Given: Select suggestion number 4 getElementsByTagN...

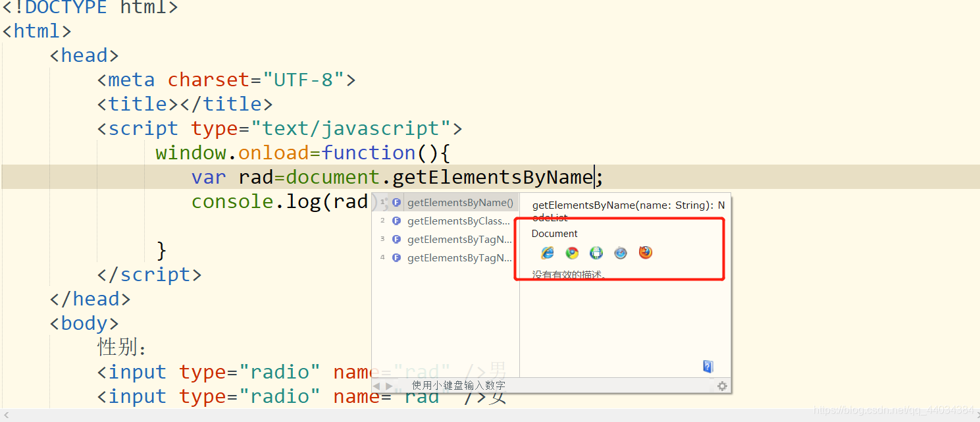Looking at the screenshot, I should [x=446, y=258].
